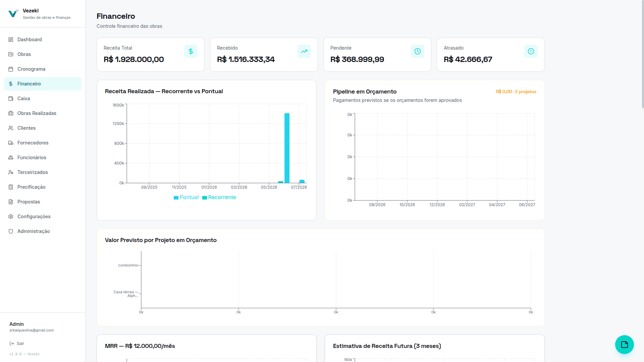The width and height of the screenshot is (644, 362).
Task: Click the 'MRR — R$ 12.000,00/mês' heading
Action: (140, 346)
